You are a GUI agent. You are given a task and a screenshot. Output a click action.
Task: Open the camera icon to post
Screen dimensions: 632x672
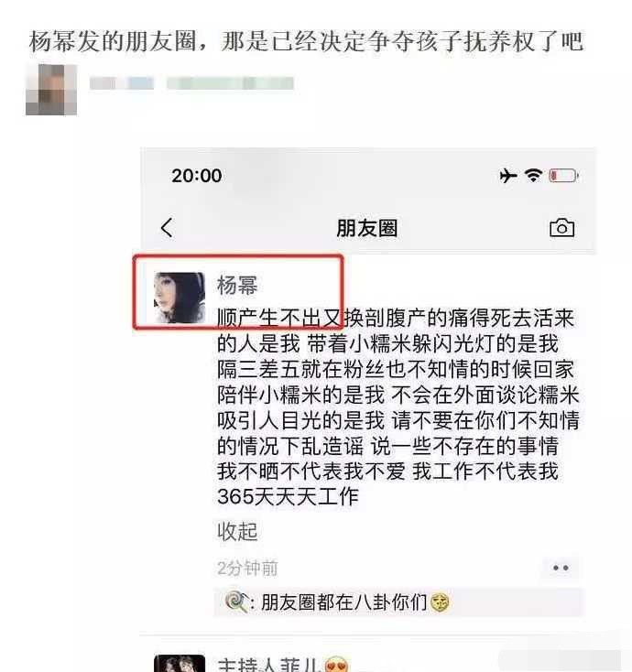561,228
